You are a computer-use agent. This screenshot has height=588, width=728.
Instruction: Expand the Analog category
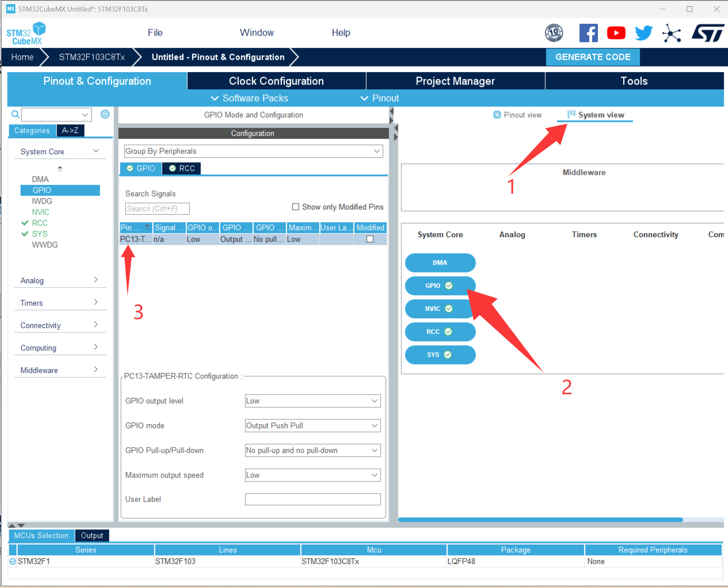pos(60,280)
